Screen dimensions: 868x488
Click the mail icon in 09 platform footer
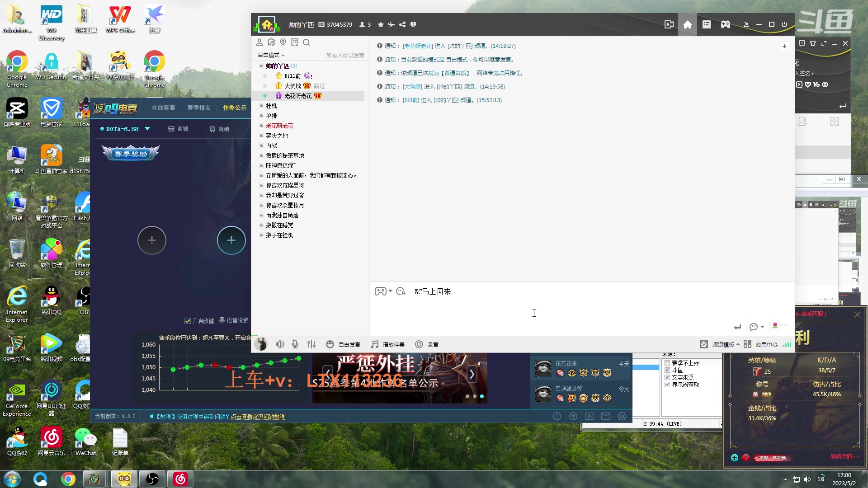[606, 416]
